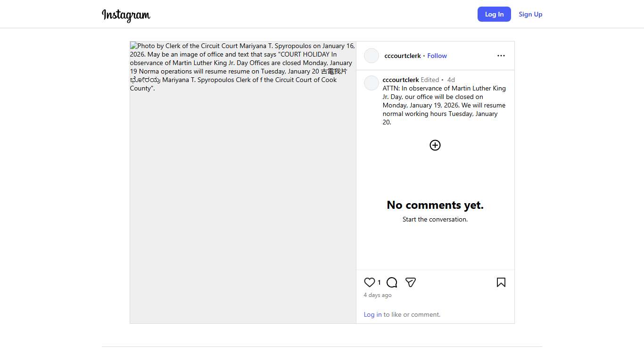
Task: Open cccourtclerk username in post header
Action: click(403, 56)
